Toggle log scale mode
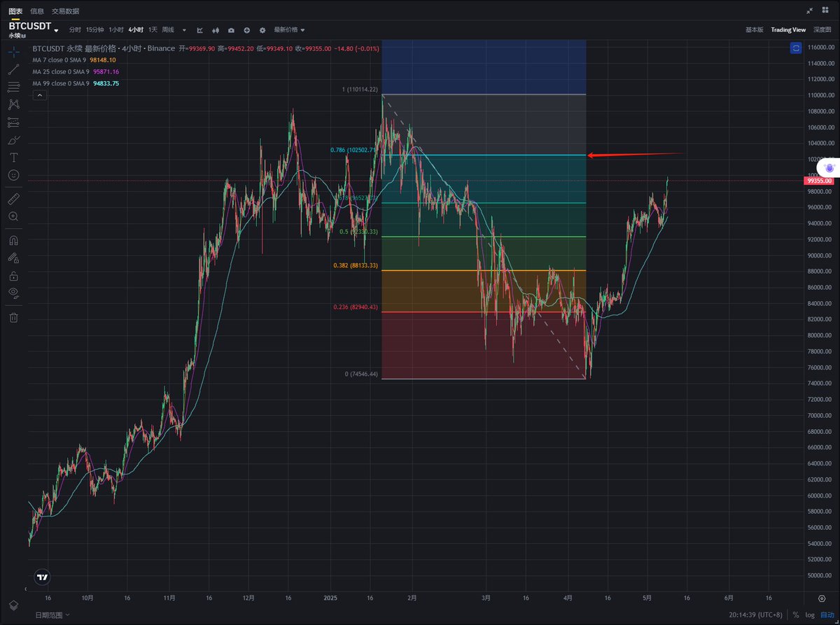The height and width of the screenshot is (625, 840). tap(810, 615)
